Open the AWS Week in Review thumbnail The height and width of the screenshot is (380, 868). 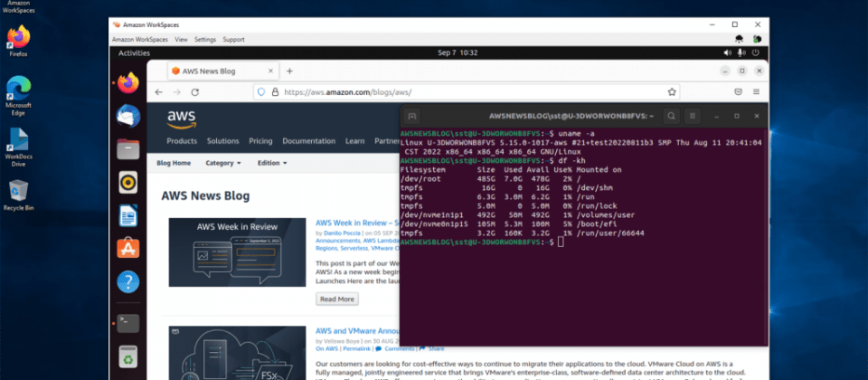click(237, 252)
